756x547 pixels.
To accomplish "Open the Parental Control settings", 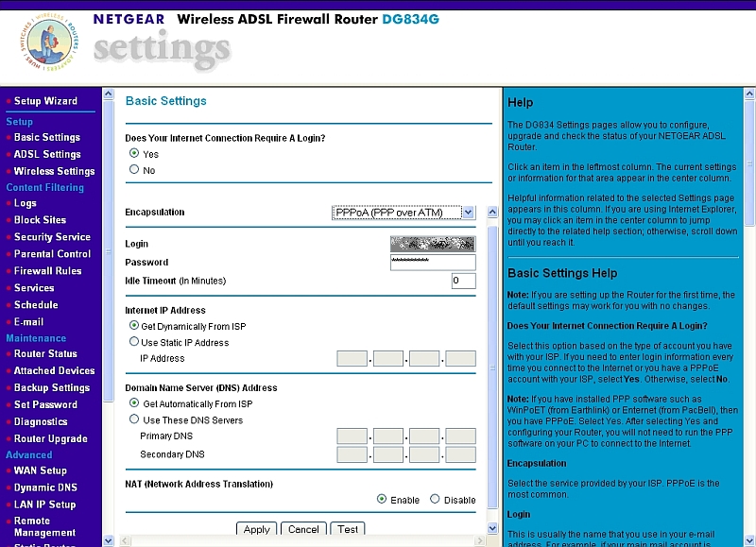I will pos(51,254).
